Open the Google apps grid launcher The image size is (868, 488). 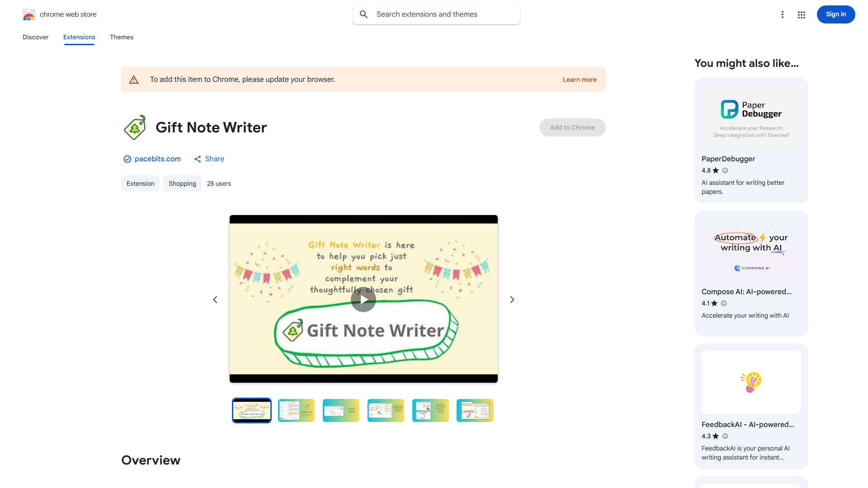[801, 14]
